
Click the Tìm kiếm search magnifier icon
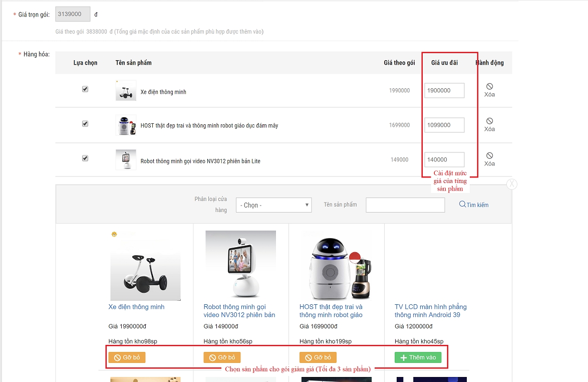point(462,205)
